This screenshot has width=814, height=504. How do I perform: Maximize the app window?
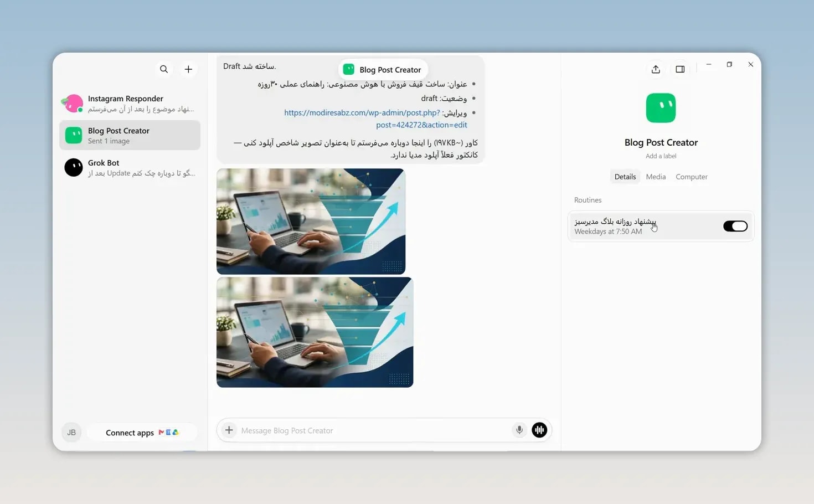(729, 65)
